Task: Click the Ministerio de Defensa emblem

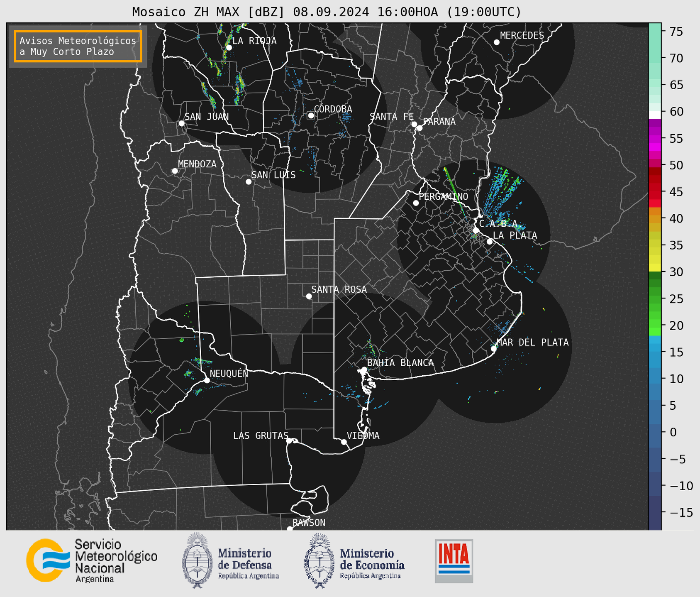Action: click(198, 560)
